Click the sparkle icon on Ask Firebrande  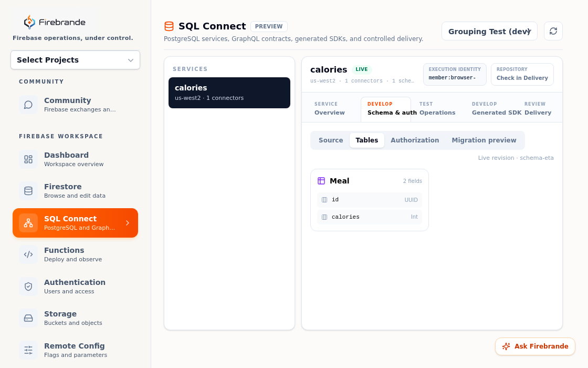click(x=506, y=346)
